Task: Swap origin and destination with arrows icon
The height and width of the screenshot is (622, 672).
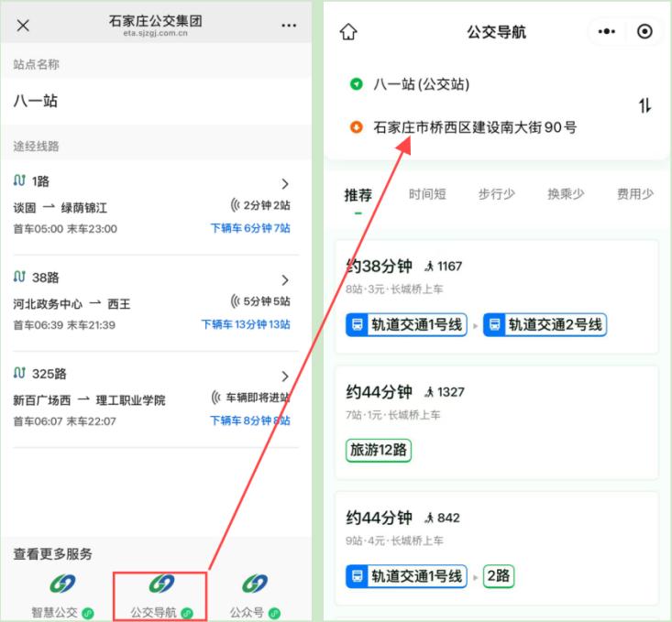Action: tap(645, 105)
